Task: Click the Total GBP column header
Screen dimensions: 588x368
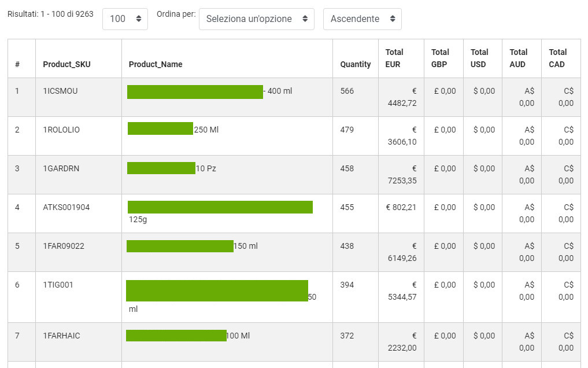Action: [x=440, y=58]
